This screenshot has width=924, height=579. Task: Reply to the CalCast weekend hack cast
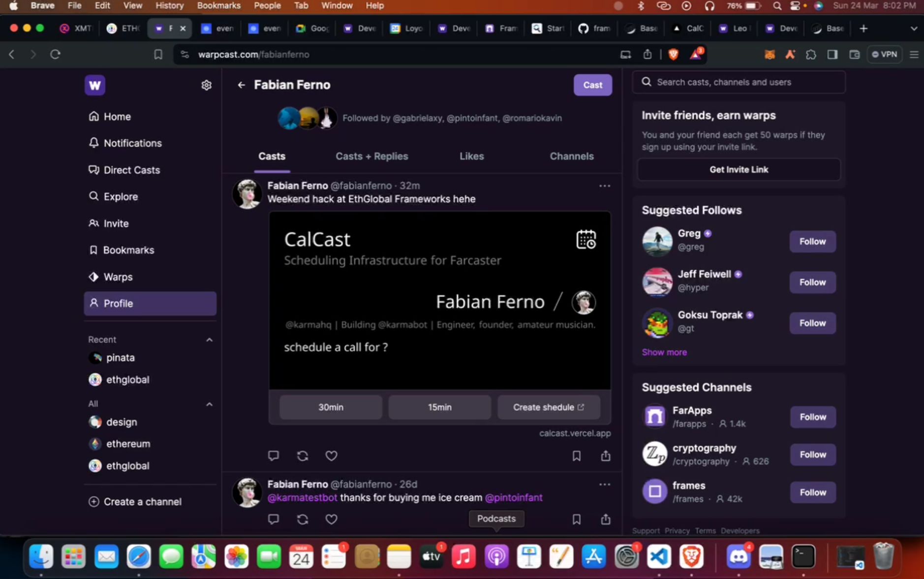[x=274, y=455]
